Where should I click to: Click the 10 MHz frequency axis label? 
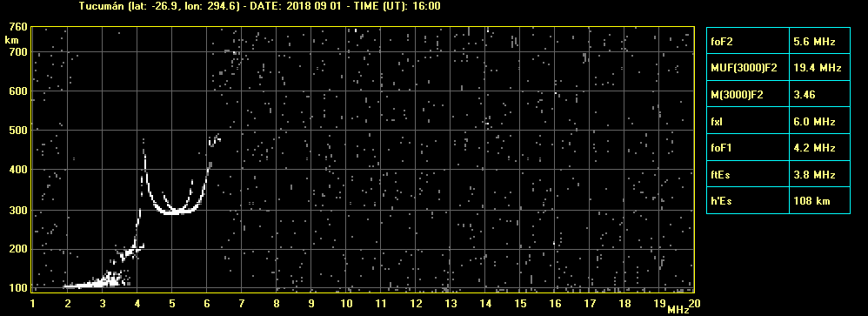pos(346,304)
